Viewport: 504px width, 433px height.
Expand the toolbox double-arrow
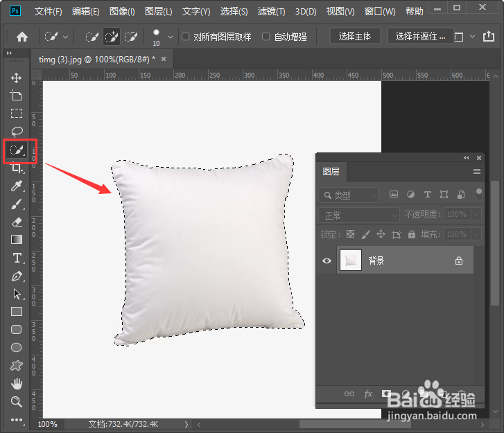9,53
